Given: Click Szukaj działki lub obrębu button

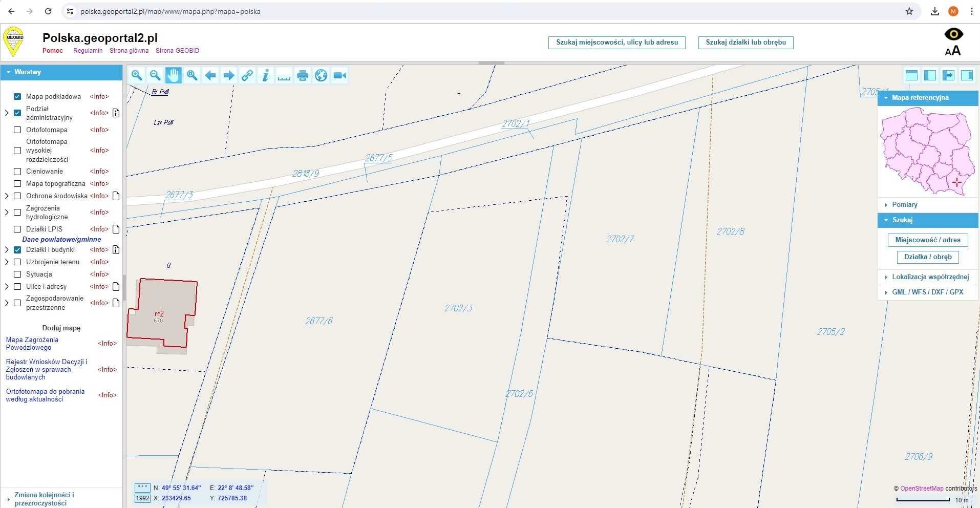Looking at the screenshot, I should point(746,43).
